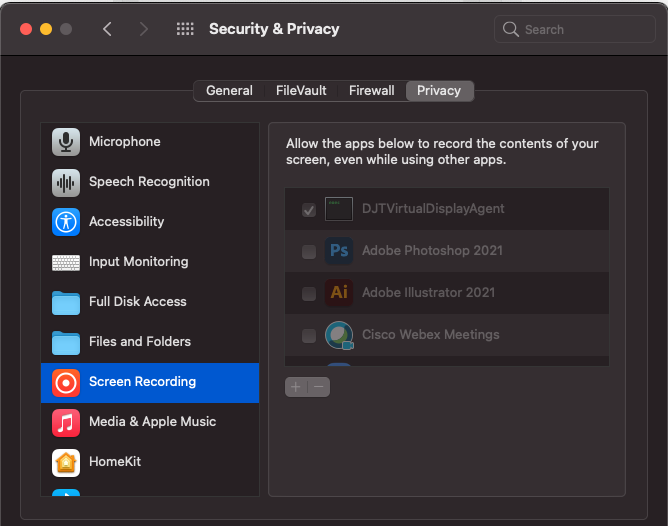This screenshot has width=668, height=526.
Task: Select the Speech Recognition label
Action: [149, 182]
